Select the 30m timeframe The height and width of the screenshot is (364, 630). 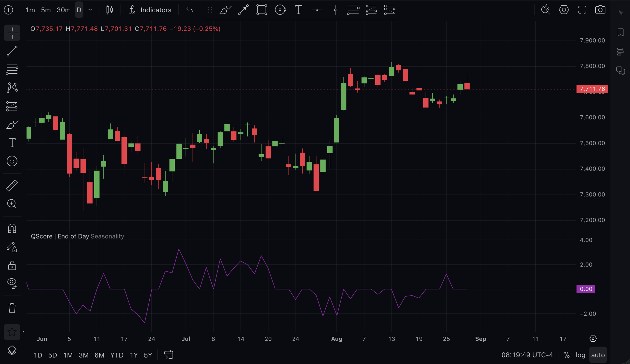coord(63,10)
